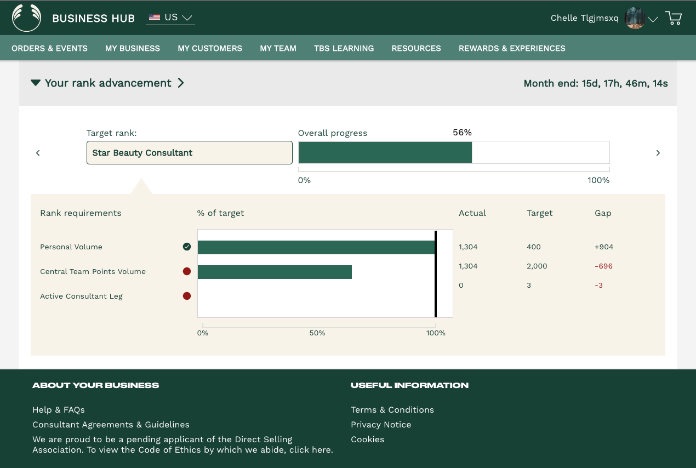
Task: Click Code of Ethics 'click here' text
Action: click(x=310, y=450)
